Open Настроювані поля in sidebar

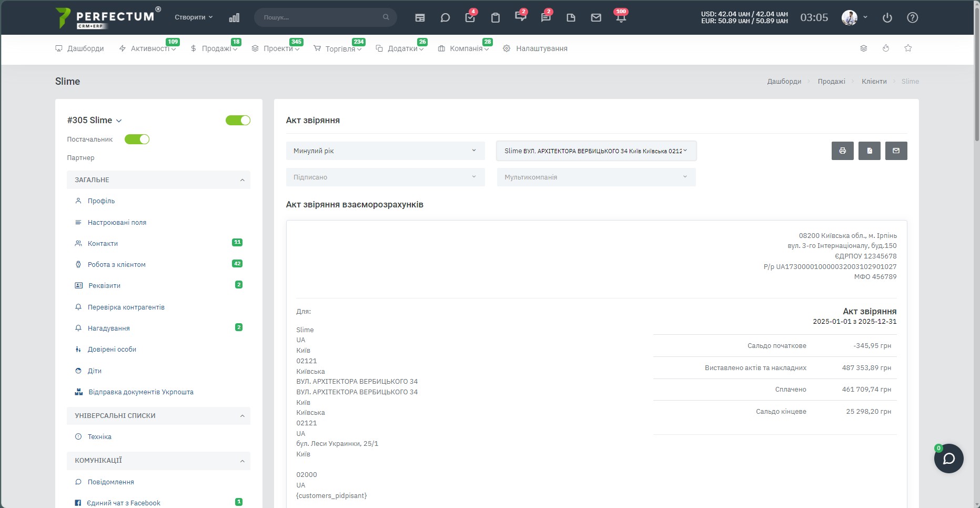[117, 223]
